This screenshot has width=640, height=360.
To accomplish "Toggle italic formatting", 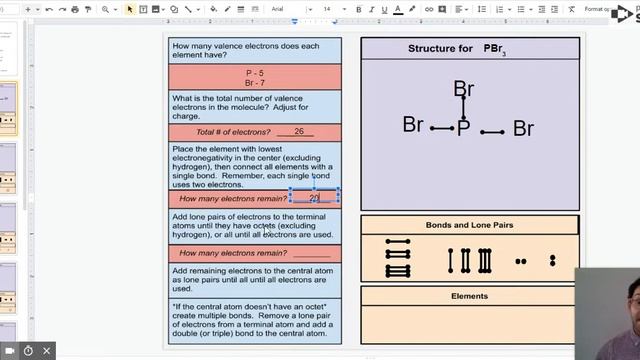I will 371,9.
